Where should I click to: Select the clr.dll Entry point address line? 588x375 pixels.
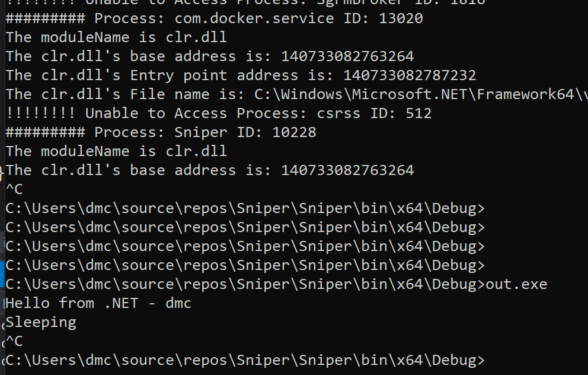[241, 75]
